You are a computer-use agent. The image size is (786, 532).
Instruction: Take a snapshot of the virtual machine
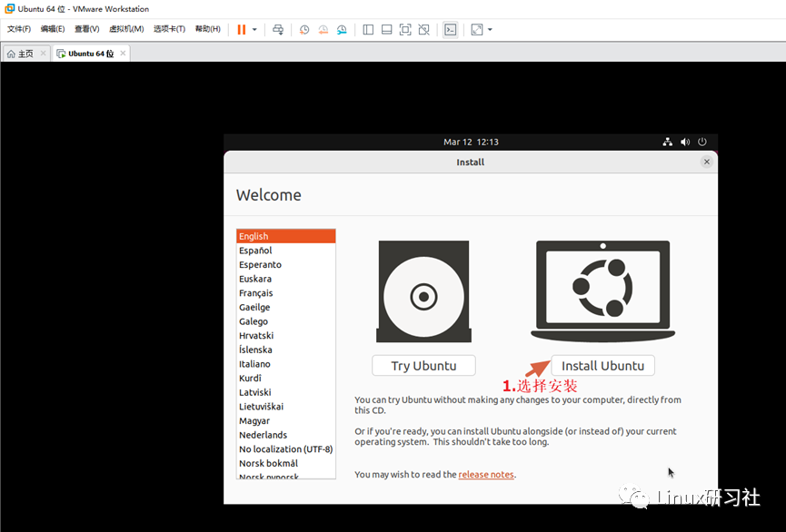coord(304,30)
